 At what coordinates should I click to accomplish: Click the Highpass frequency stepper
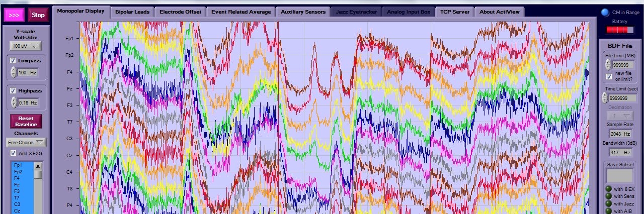[13, 102]
